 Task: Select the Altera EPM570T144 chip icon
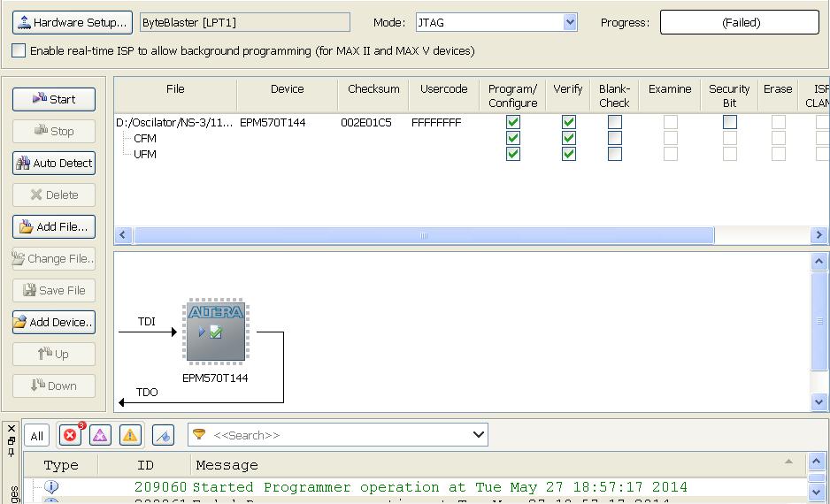click(215, 332)
